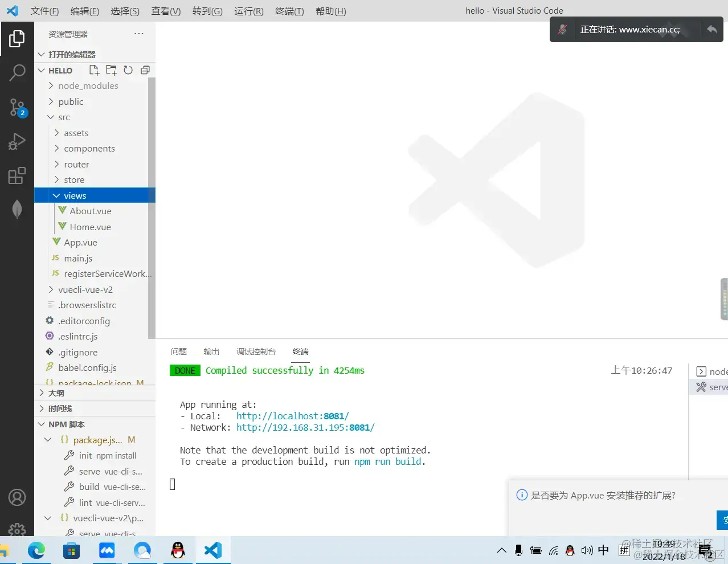Refresh the explorer with the refresh icon

coord(128,70)
